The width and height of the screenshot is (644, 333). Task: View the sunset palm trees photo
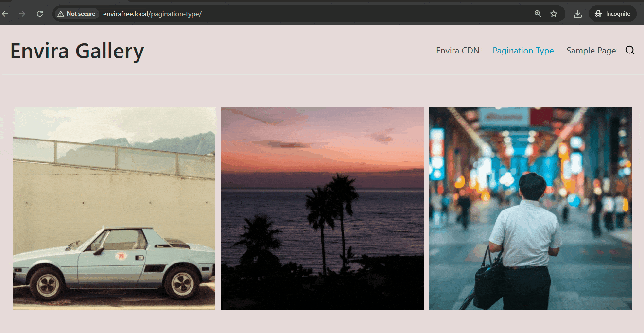pos(322,208)
